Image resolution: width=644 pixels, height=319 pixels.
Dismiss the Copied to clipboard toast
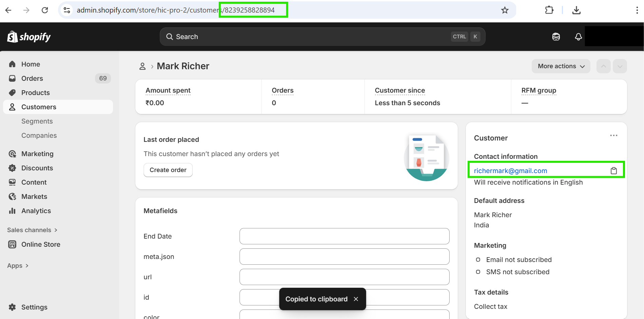pos(356,299)
